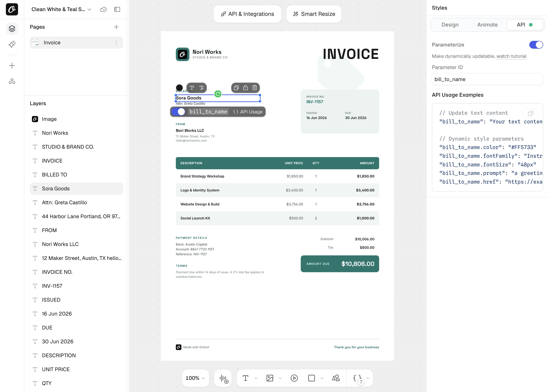Select the INVOICE layer
The height and width of the screenshot is (392, 548).
tap(76, 161)
